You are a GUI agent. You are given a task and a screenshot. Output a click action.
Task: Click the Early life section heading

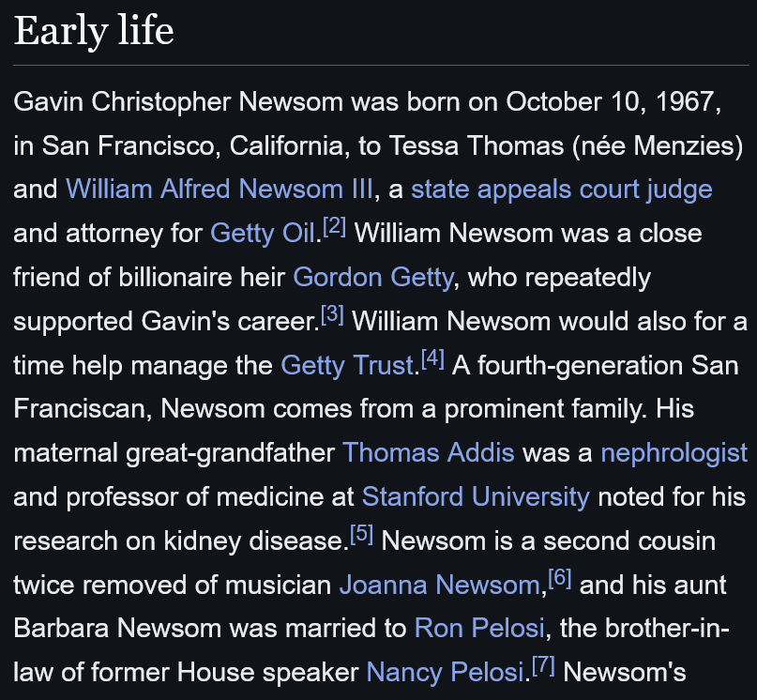(94, 31)
